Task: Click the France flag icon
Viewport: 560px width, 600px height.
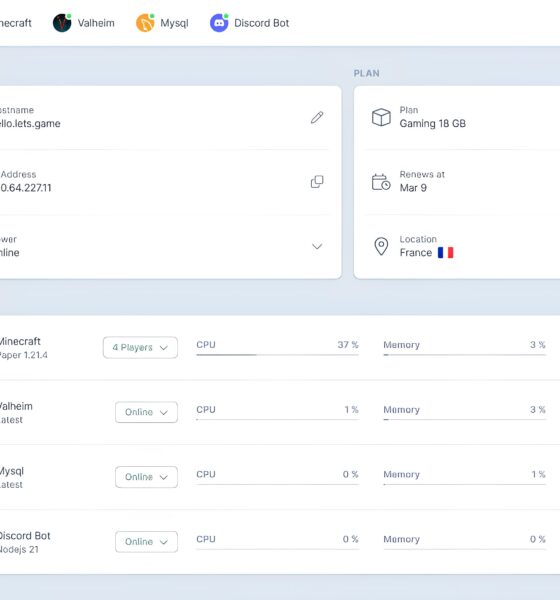Action: (446, 253)
